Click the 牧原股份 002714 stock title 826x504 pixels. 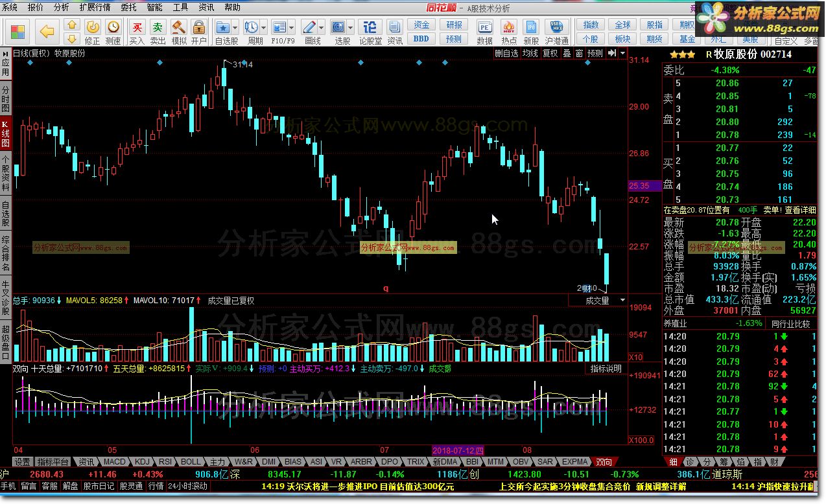[753, 54]
